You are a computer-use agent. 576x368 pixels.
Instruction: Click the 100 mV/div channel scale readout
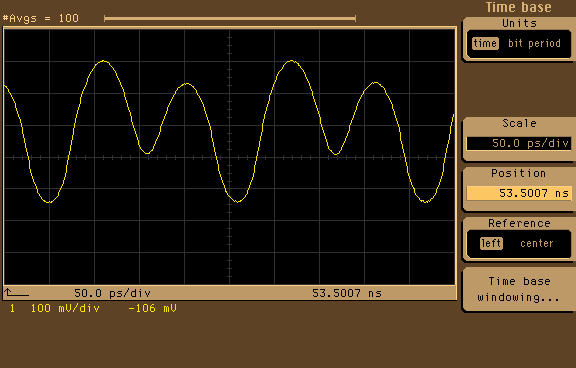coord(65,308)
